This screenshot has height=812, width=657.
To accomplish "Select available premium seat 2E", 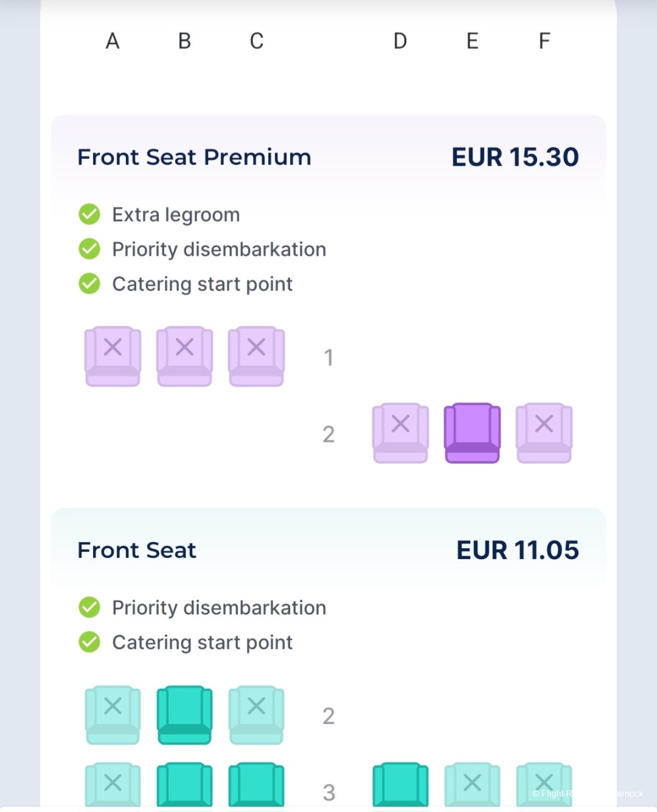I will click(x=472, y=433).
